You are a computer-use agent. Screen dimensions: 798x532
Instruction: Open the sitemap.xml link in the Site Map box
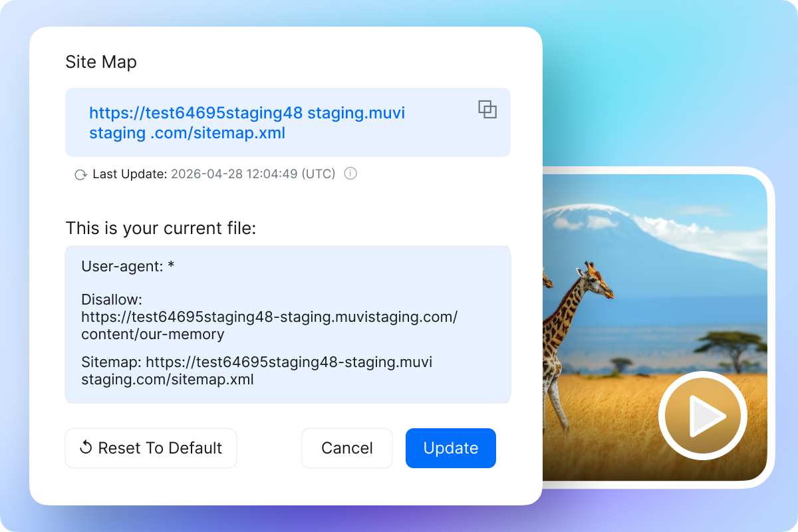pyautogui.click(x=247, y=123)
